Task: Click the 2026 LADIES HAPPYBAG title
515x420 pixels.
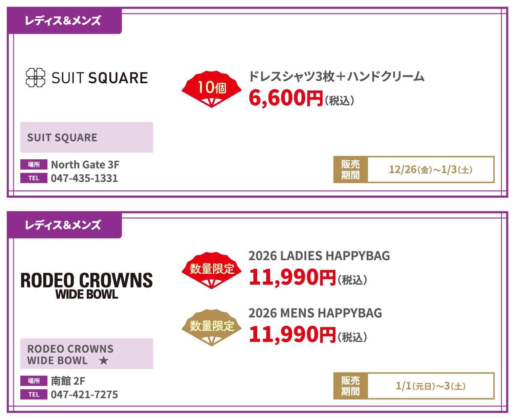Action: (x=319, y=256)
